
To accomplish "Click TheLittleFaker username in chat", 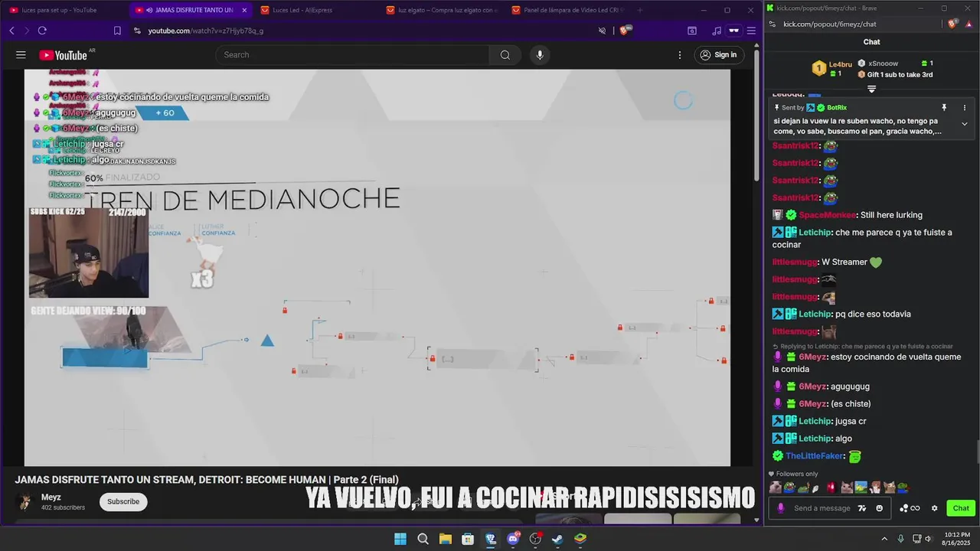I will [x=815, y=456].
